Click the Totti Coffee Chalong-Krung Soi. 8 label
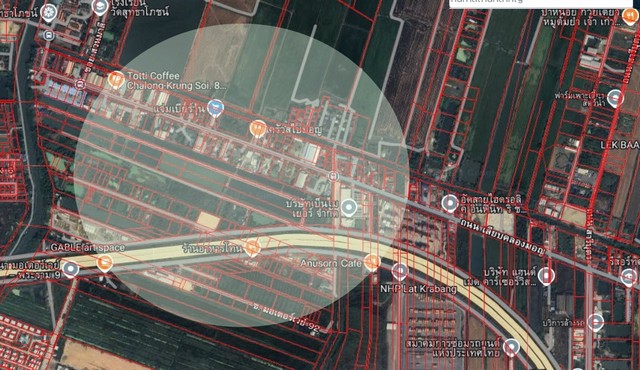 coord(176,81)
